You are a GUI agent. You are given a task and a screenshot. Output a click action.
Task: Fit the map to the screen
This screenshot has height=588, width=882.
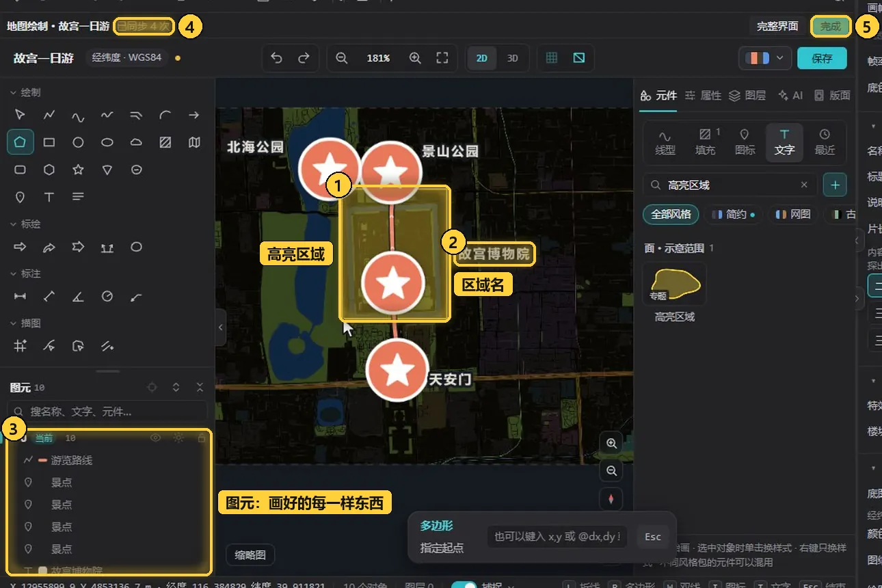pos(442,58)
